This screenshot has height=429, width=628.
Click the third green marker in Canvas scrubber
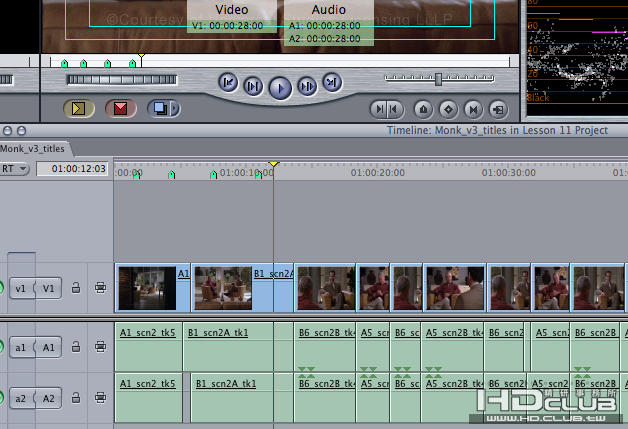(107, 63)
